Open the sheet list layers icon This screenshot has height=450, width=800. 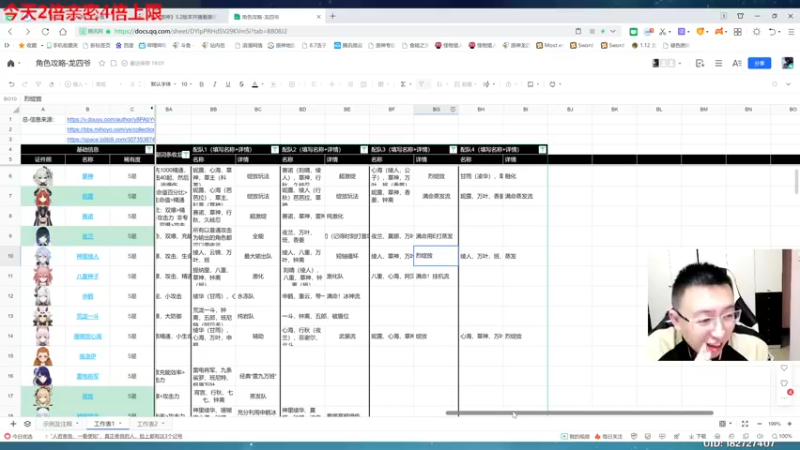click(28, 424)
